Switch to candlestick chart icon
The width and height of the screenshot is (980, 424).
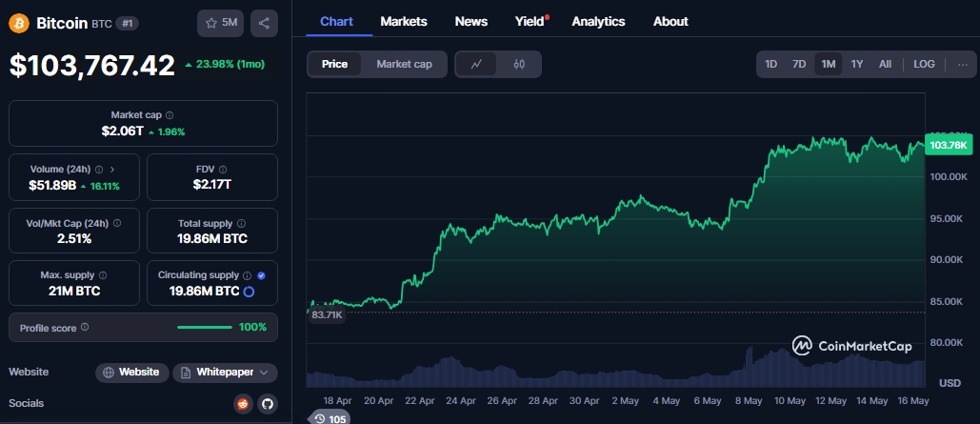click(x=519, y=64)
